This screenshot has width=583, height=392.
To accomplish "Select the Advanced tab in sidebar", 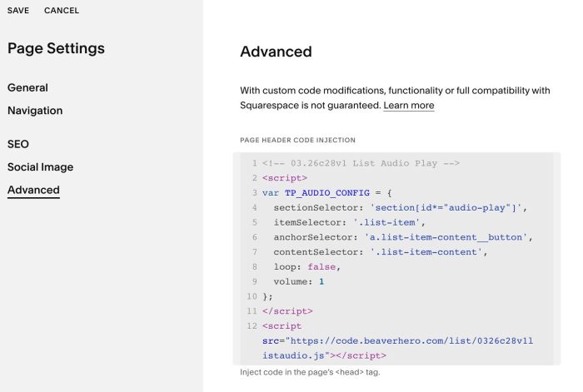I will pyautogui.click(x=33, y=191).
